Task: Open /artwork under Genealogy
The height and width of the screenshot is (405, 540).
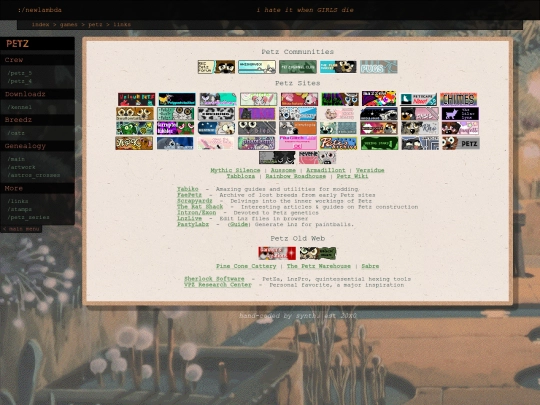Action: click(21, 167)
